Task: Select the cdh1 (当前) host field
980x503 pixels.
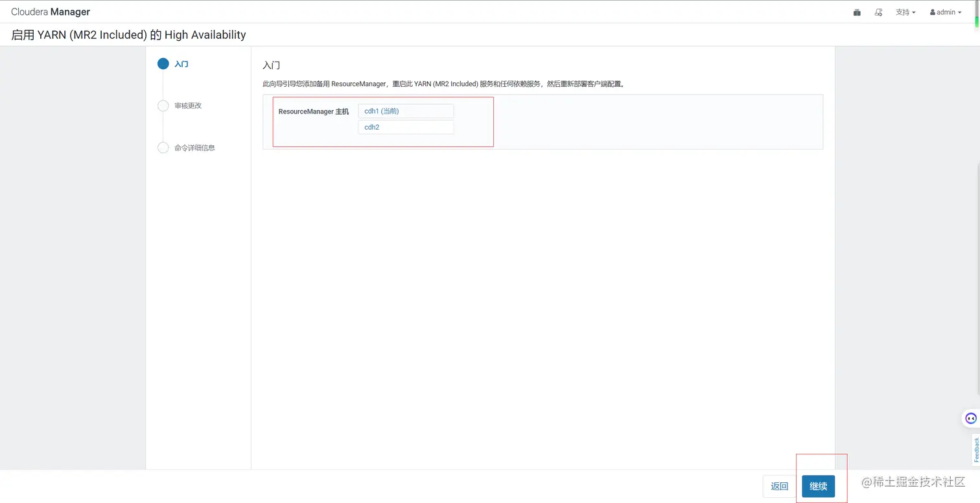Action: [x=406, y=111]
